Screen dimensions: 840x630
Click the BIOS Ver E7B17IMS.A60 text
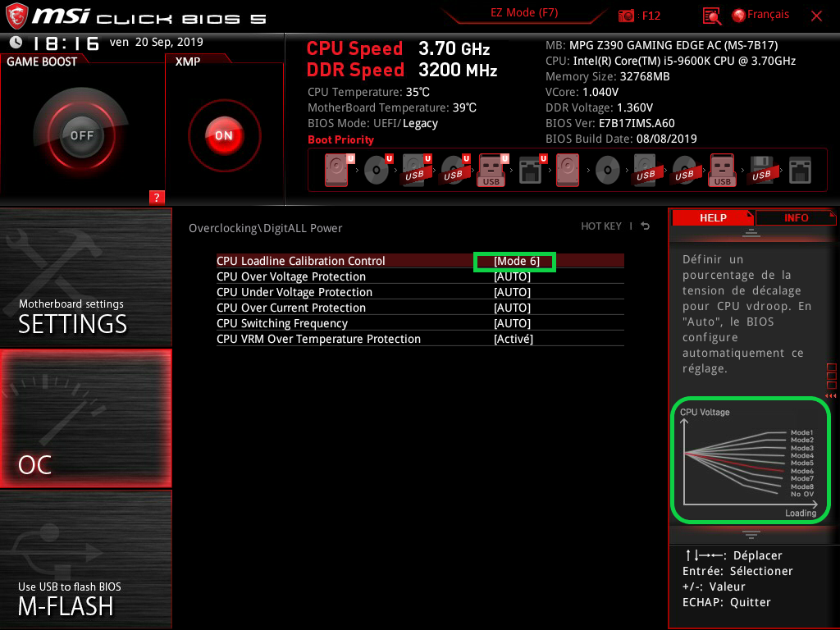click(609, 123)
